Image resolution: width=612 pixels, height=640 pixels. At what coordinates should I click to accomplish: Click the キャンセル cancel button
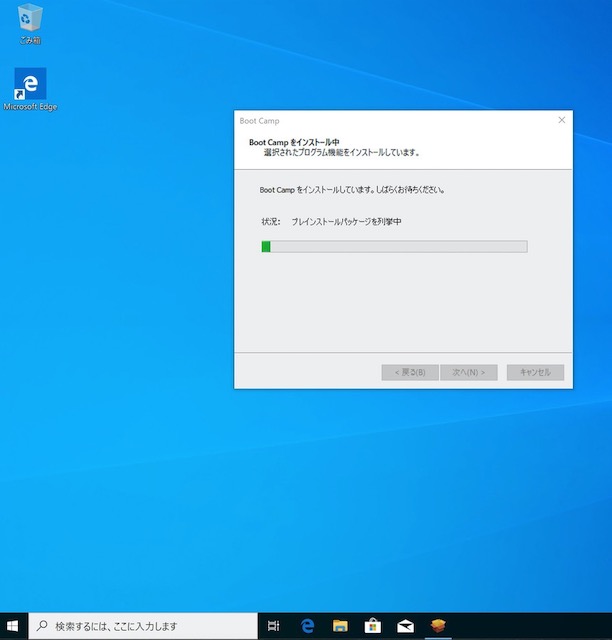(x=535, y=372)
